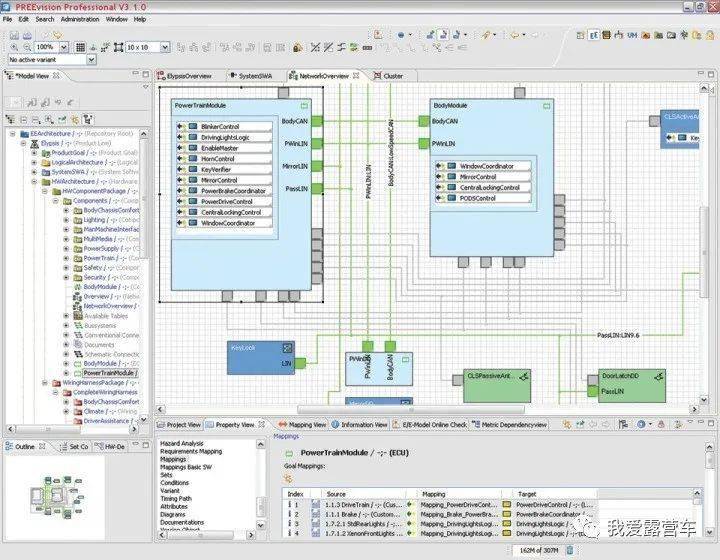Expand the LogicalArchitecture tree node
Viewport: 720px width, 560px height.
tap(34, 162)
